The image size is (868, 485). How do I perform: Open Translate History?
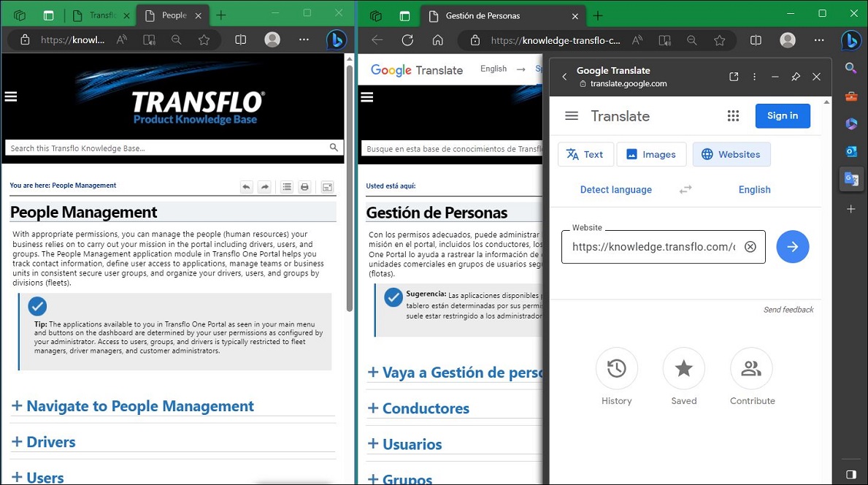(x=617, y=376)
